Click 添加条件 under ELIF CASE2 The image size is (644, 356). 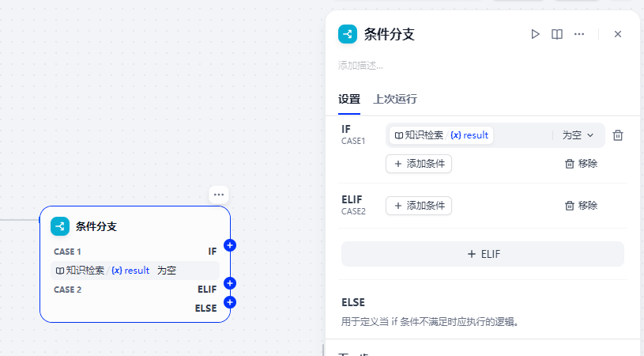pyautogui.click(x=419, y=206)
